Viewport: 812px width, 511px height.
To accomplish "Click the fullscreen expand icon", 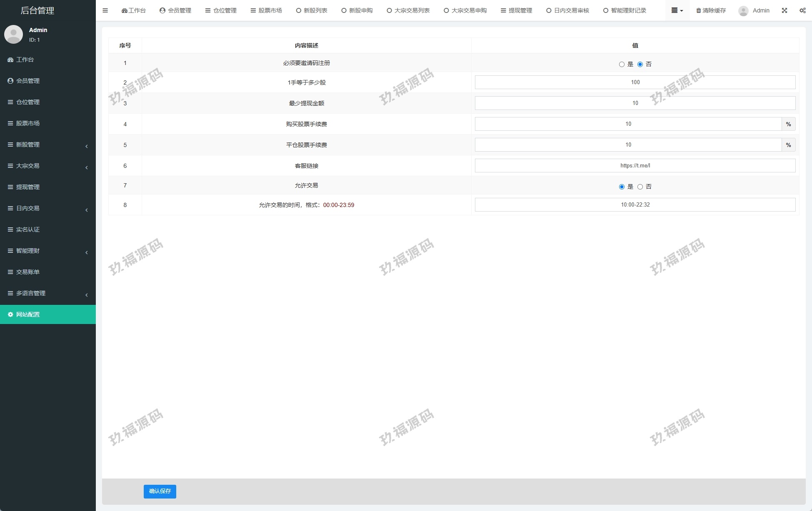I will click(x=785, y=10).
